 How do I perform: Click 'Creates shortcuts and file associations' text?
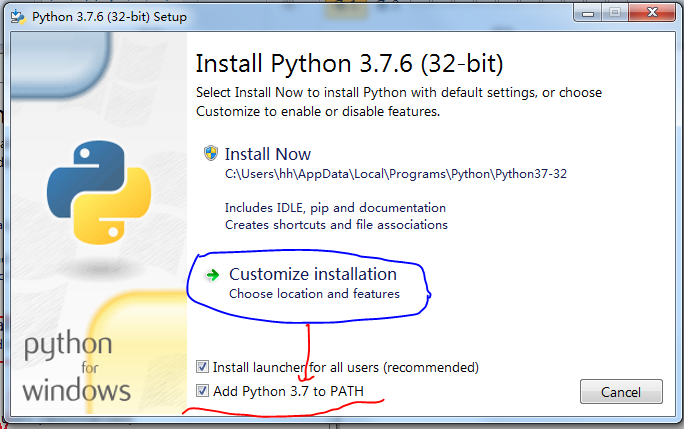point(336,225)
